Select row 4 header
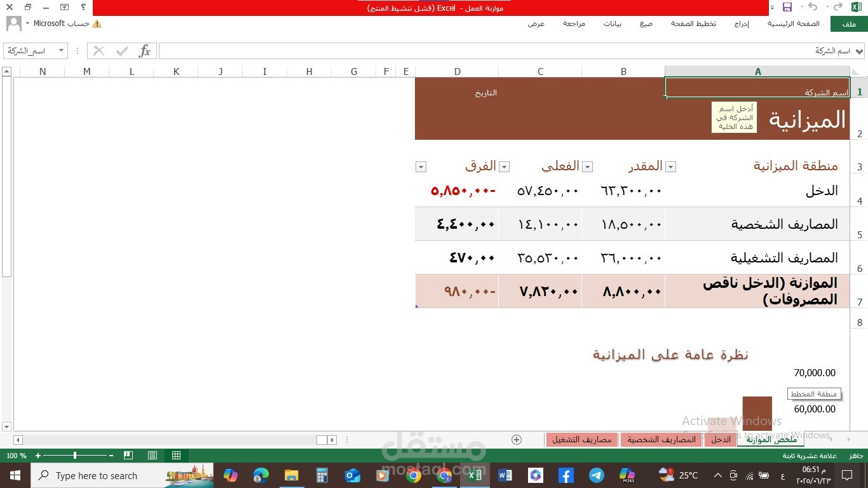 click(859, 190)
